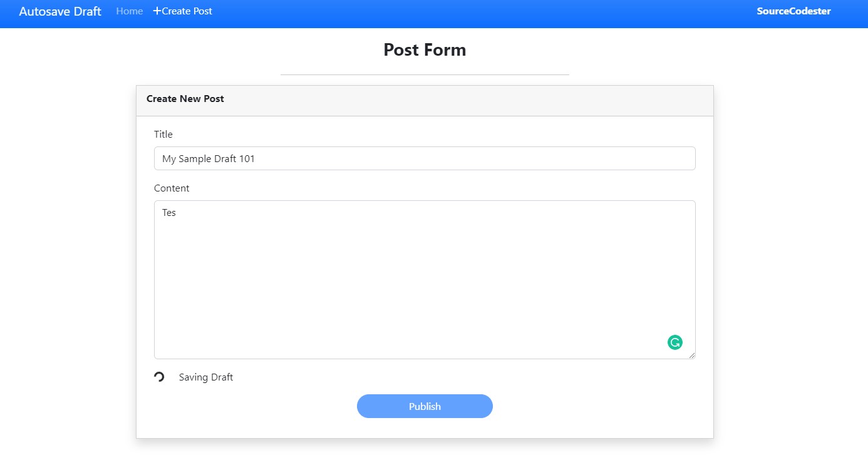Click the word Draft in Autosave Draft brand
This screenshot has height=465, width=868.
pos(83,11)
